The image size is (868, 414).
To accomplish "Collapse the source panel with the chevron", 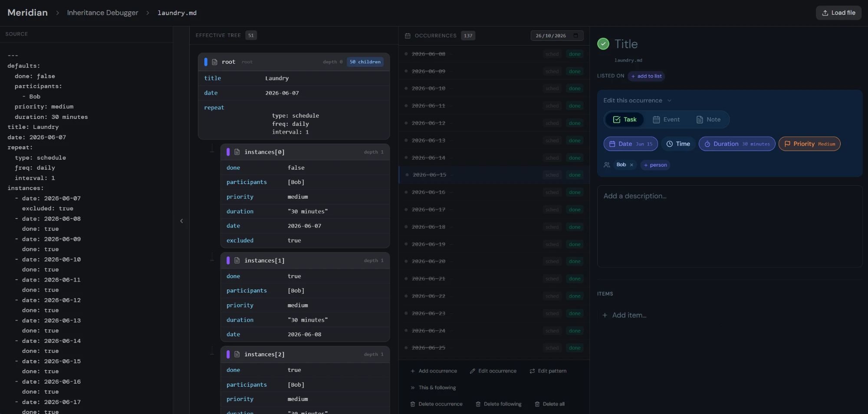I will [181, 221].
